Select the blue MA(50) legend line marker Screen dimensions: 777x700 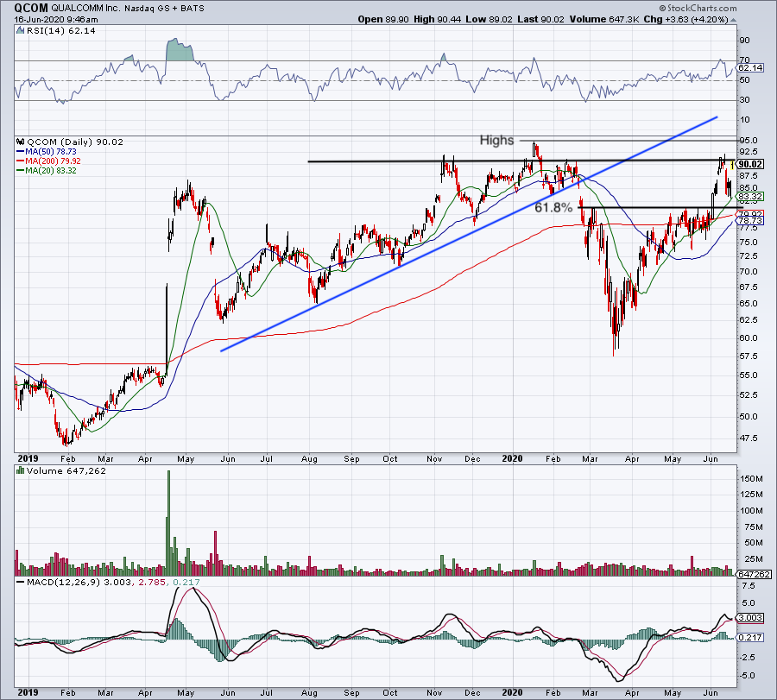pos(21,152)
